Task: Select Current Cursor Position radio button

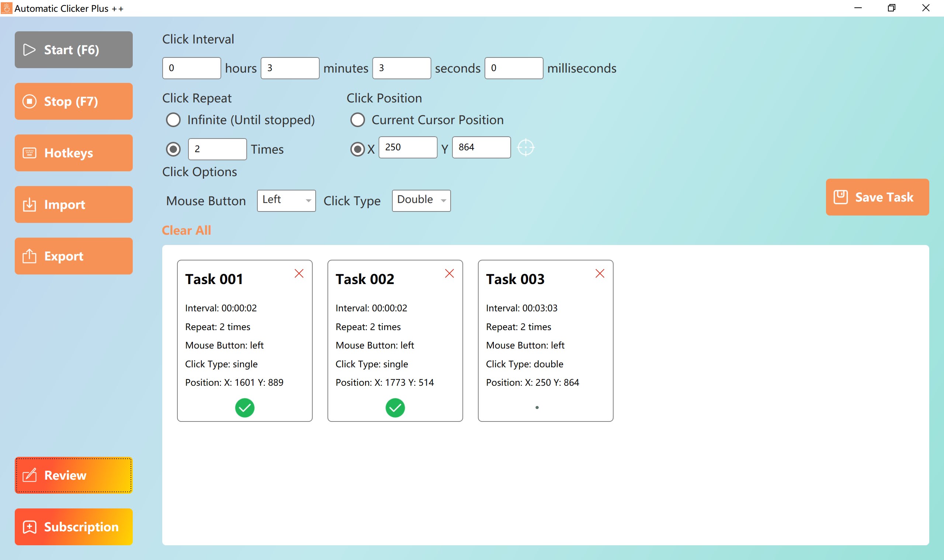Action: click(x=357, y=120)
